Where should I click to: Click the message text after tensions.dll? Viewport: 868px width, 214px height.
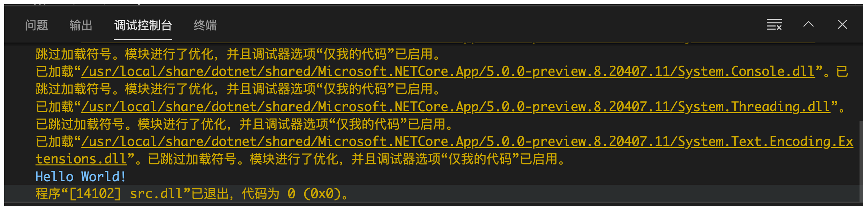pos(350,159)
